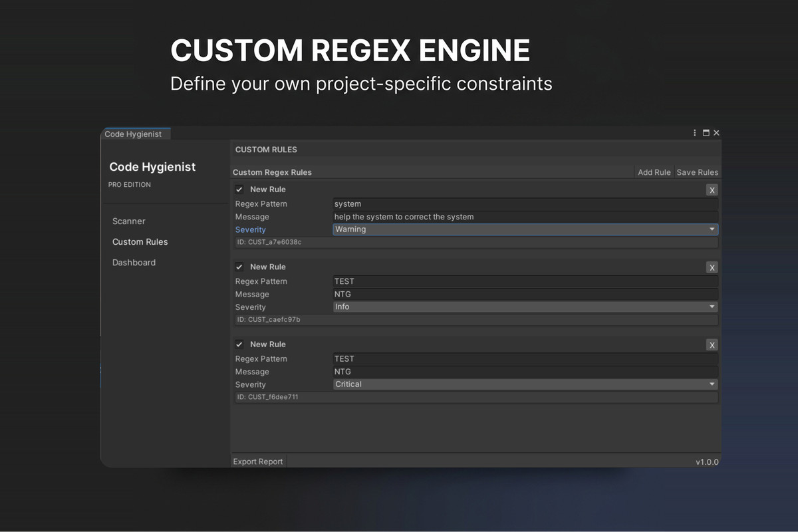Edit Message 'NTG' in the Info rule
This screenshot has width=798, height=532.
(525, 294)
